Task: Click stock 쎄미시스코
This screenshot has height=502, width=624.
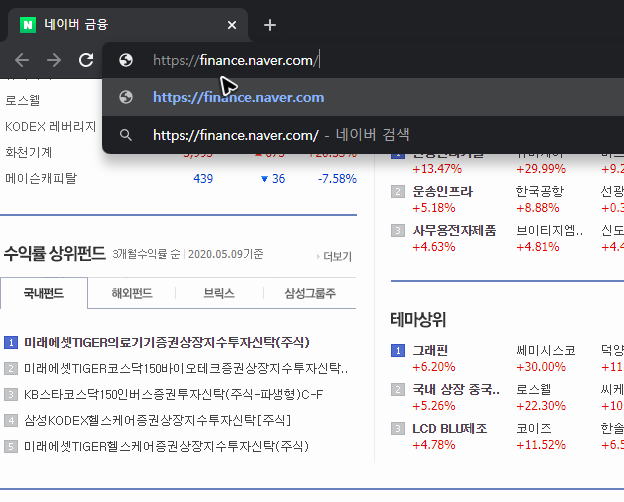Action: point(546,350)
